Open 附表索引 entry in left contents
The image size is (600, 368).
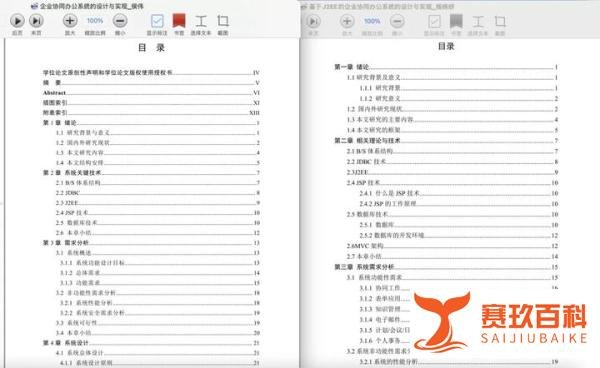(x=151, y=112)
